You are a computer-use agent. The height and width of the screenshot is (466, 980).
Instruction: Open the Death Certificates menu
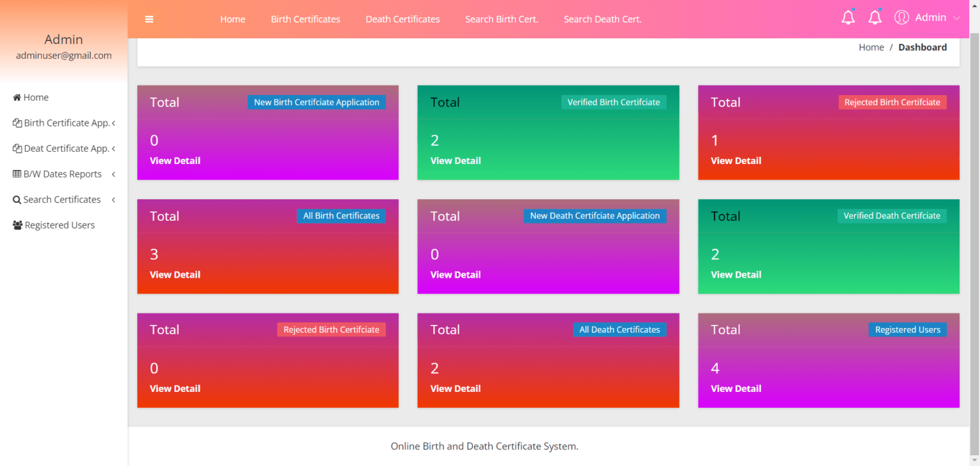[x=403, y=19]
